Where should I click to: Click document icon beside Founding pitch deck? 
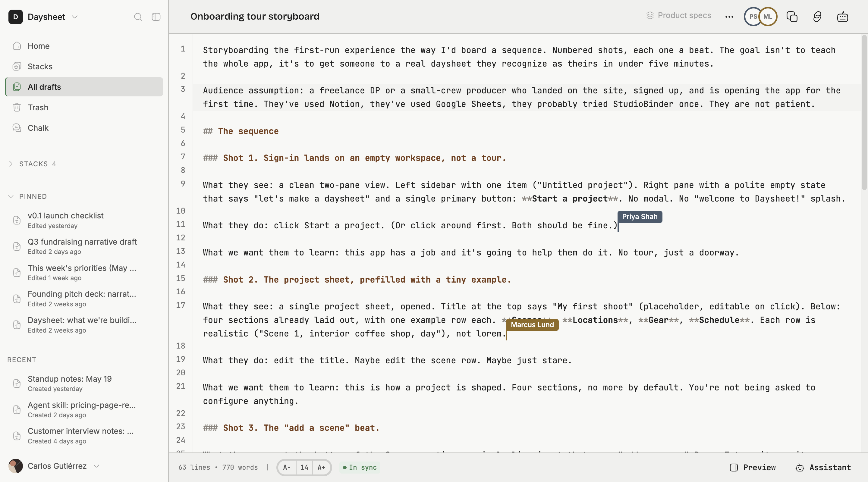click(x=17, y=299)
